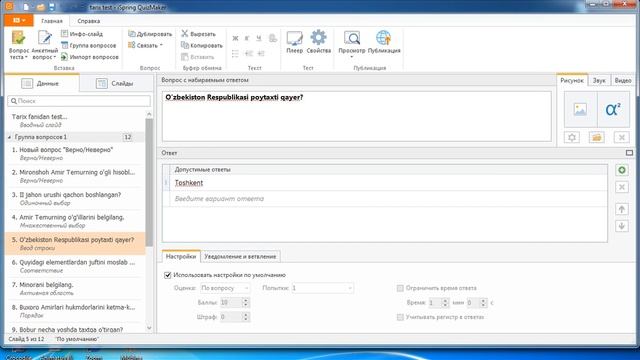Toggle underline Ч formatting
The image size is (640, 360).
259,38
